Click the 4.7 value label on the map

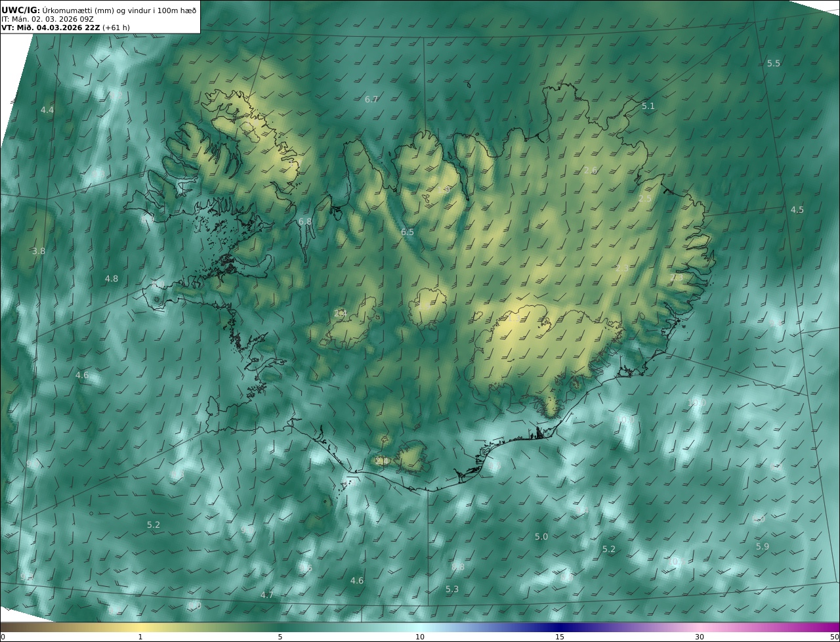tap(266, 595)
